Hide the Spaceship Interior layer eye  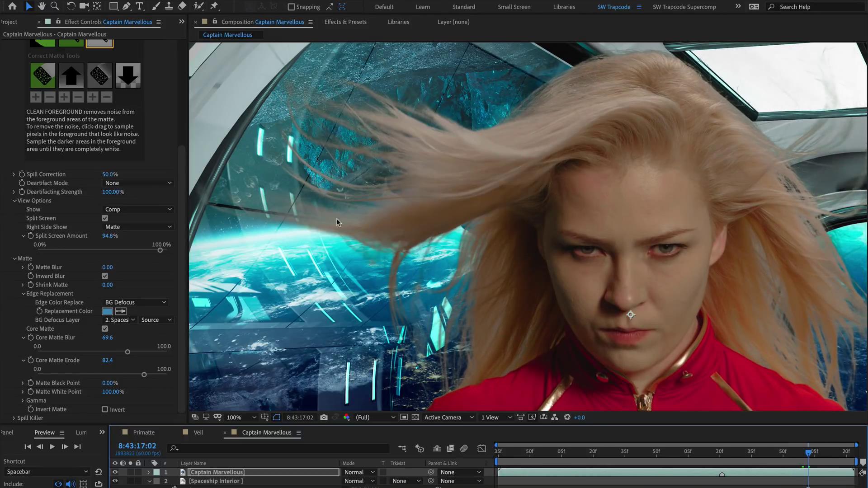tap(115, 481)
